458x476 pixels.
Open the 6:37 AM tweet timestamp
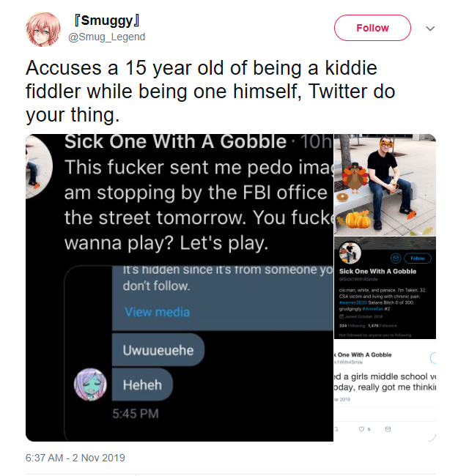coord(75,458)
